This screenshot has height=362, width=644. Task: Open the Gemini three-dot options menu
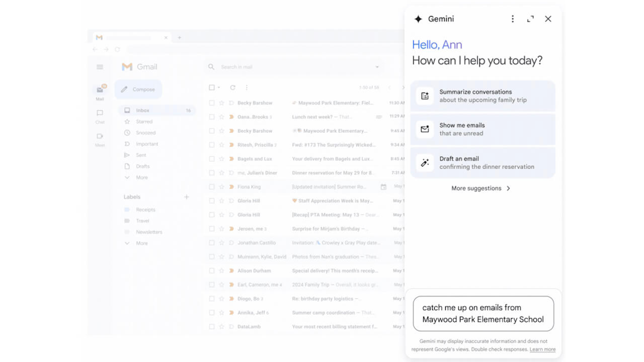(513, 19)
